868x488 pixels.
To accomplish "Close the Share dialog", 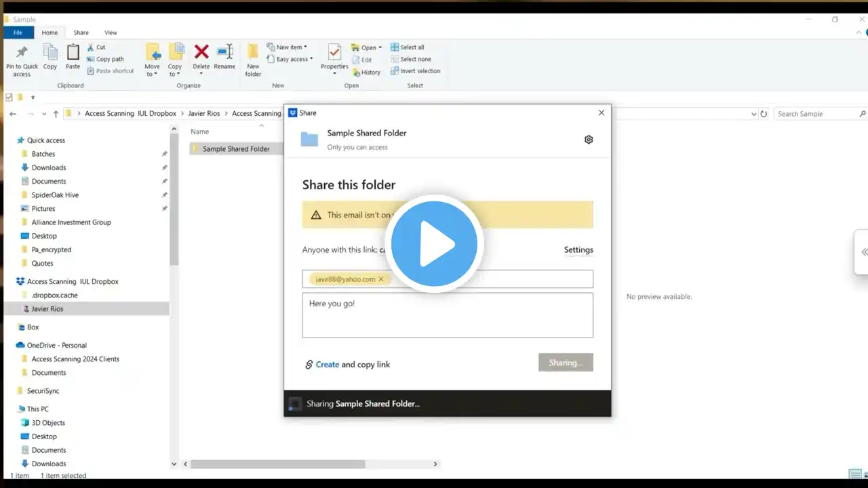I will click(601, 113).
